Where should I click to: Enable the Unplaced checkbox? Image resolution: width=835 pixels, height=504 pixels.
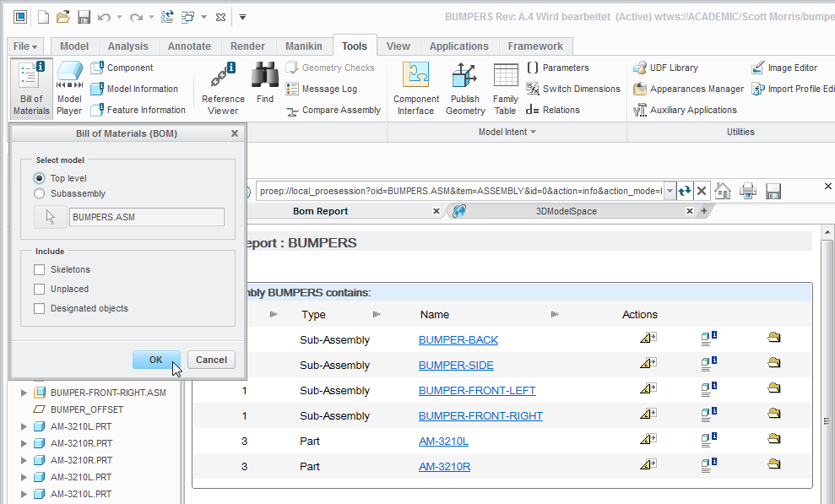coord(39,289)
